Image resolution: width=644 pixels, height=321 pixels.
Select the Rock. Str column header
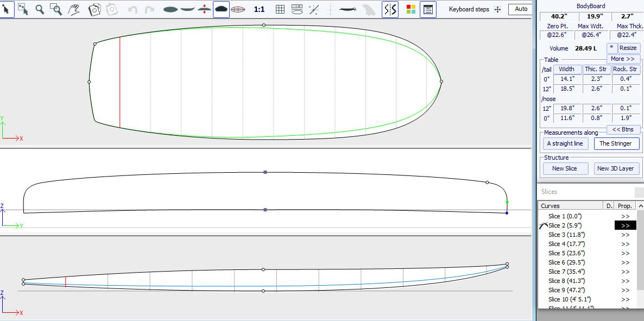click(625, 69)
